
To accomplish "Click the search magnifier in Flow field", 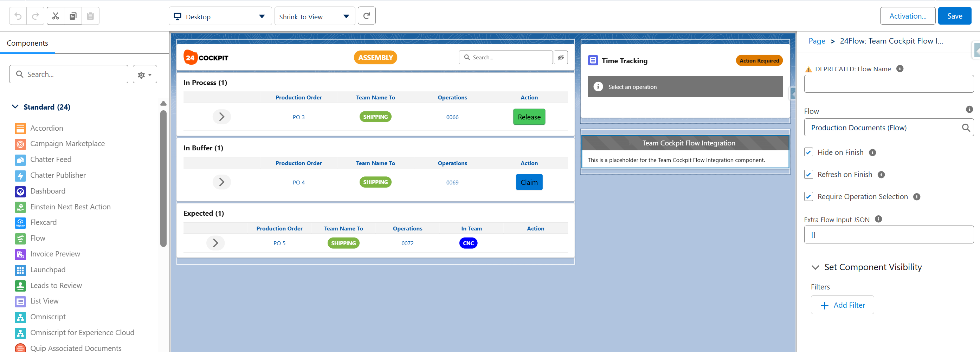I will pos(966,128).
